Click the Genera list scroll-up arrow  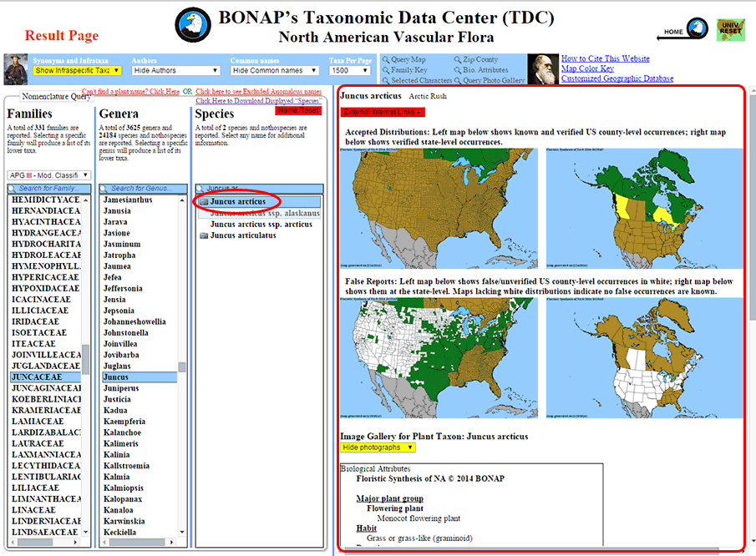(182, 200)
